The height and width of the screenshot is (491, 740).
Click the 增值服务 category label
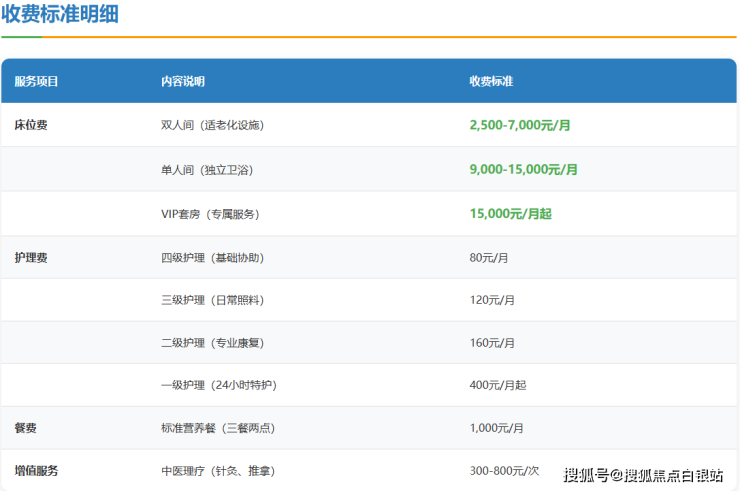click(36, 470)
